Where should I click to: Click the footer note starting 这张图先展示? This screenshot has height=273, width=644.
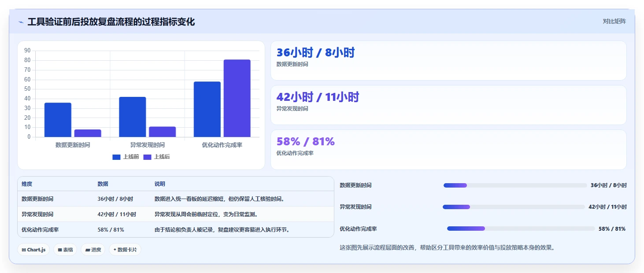coord(448,247)
